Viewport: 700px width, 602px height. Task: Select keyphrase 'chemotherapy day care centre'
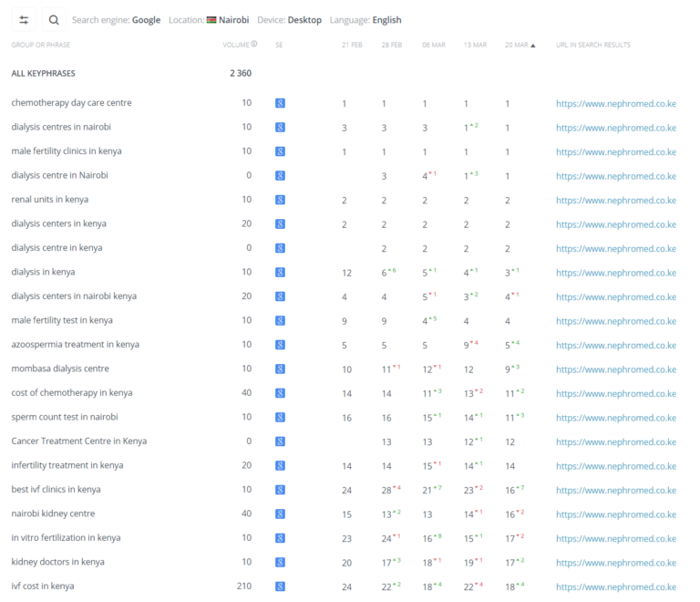click(71, 103)
